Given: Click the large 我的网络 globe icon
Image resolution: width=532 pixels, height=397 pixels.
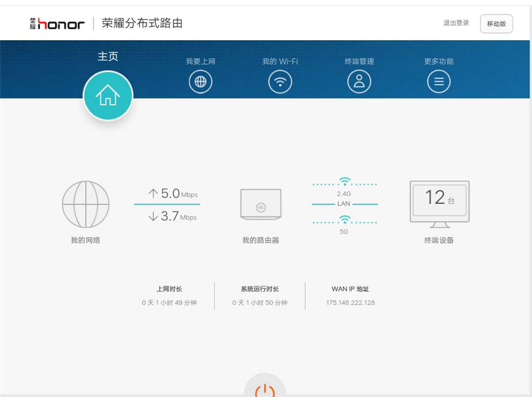Looking at the screenshot, I should (86, 204).
